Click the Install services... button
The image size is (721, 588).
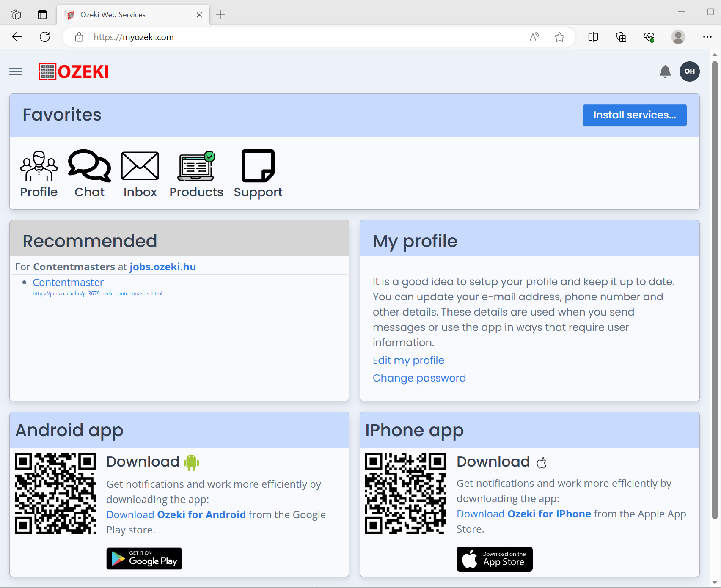635,115
